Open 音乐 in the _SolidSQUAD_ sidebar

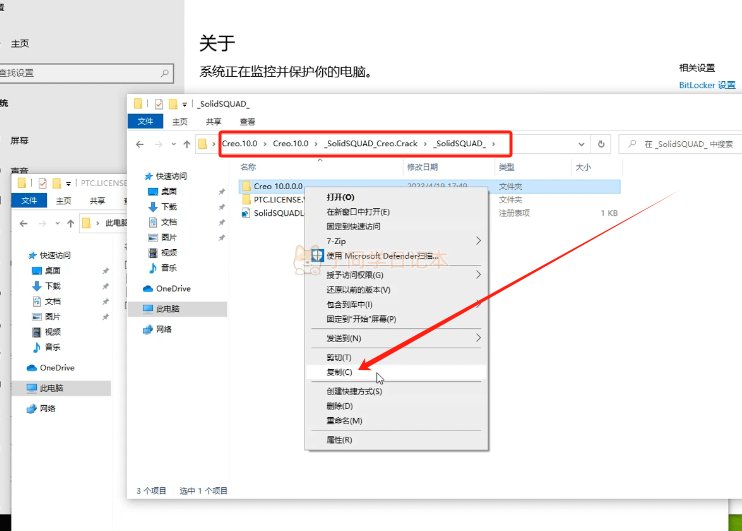tap(163, 268)
